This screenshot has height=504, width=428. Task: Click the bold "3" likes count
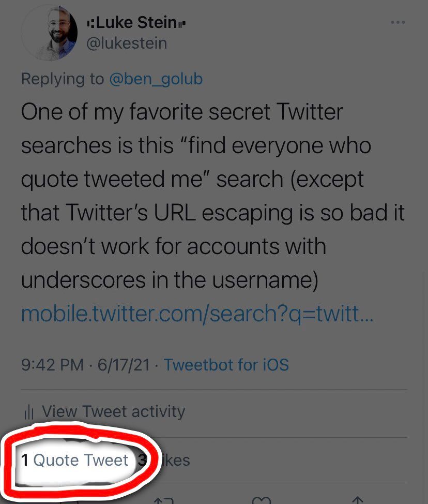point(142,460)
